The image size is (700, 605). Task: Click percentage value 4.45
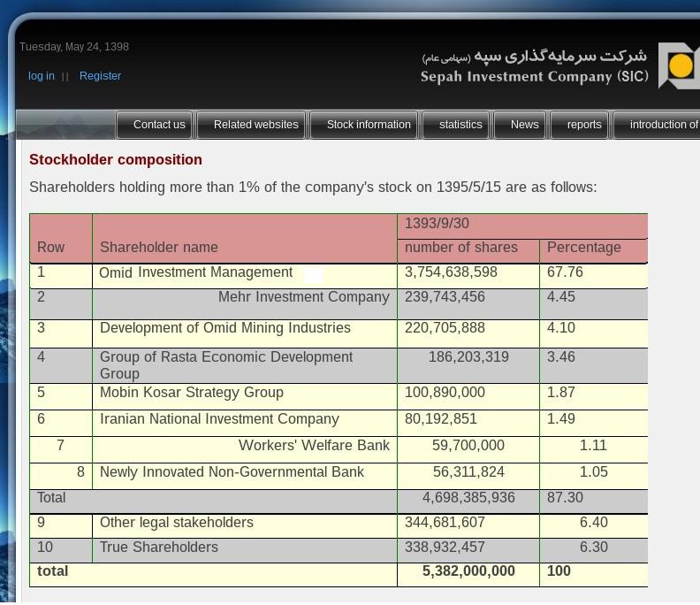561,296
